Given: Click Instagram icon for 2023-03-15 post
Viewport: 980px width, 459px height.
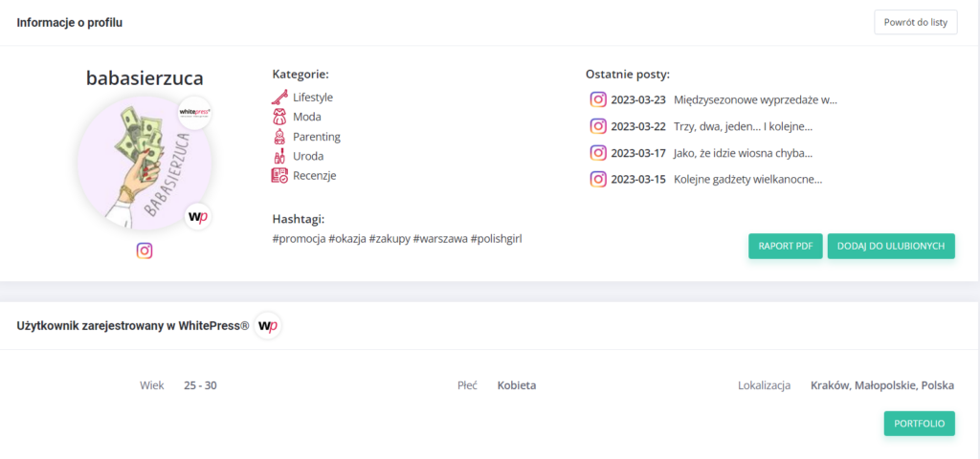Looking at the screenshot, I should click(598, 179).
